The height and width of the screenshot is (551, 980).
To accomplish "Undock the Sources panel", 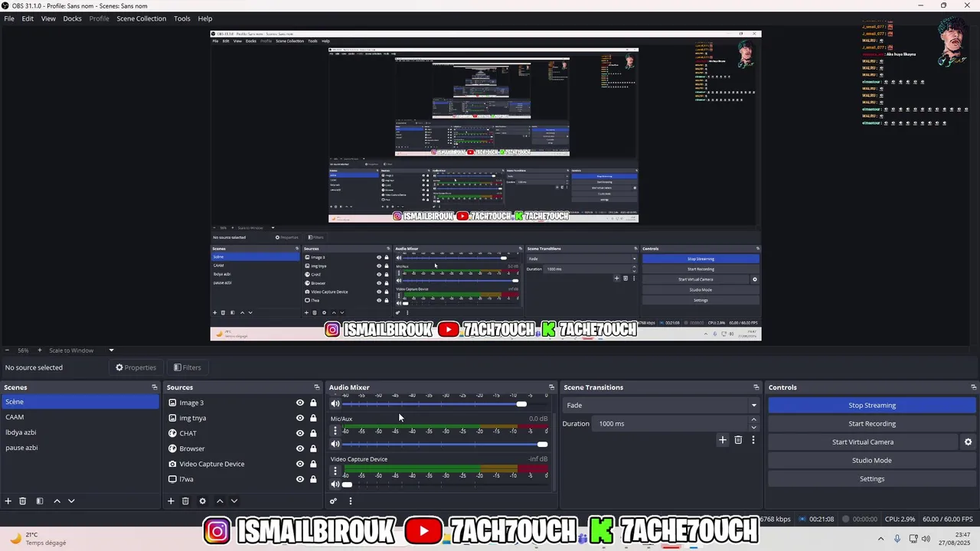I will tap(316, 387).
